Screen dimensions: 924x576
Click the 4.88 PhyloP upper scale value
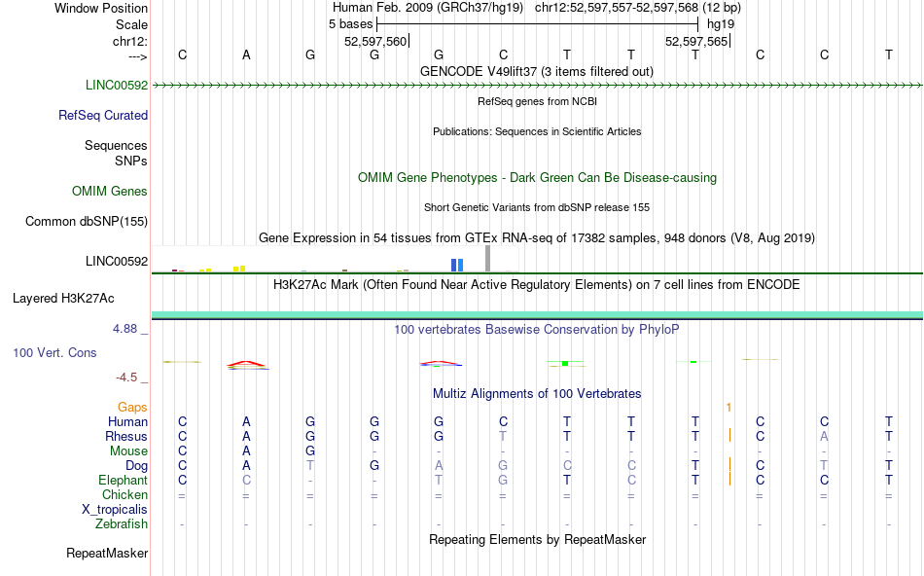click(124, 329)
